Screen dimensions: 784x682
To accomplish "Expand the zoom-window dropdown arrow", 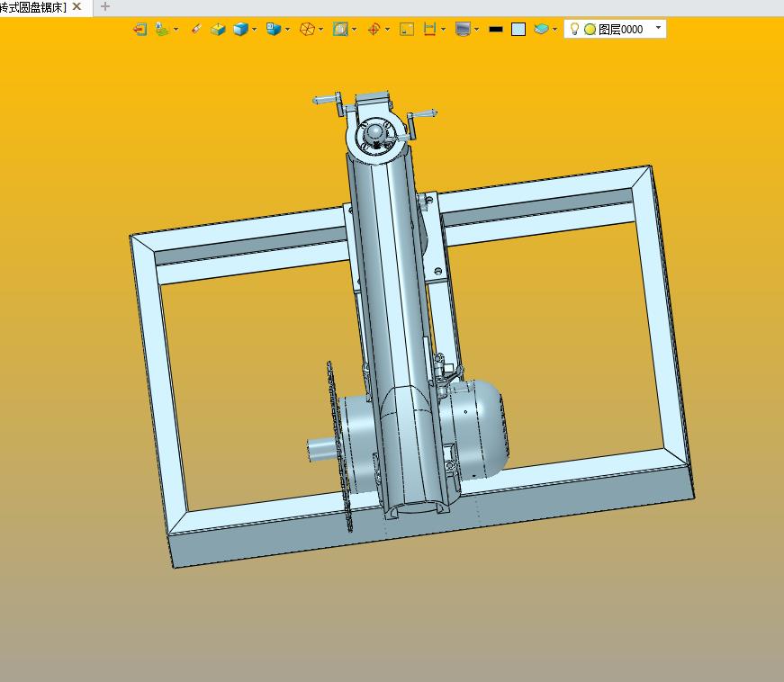I will point(354,30).
